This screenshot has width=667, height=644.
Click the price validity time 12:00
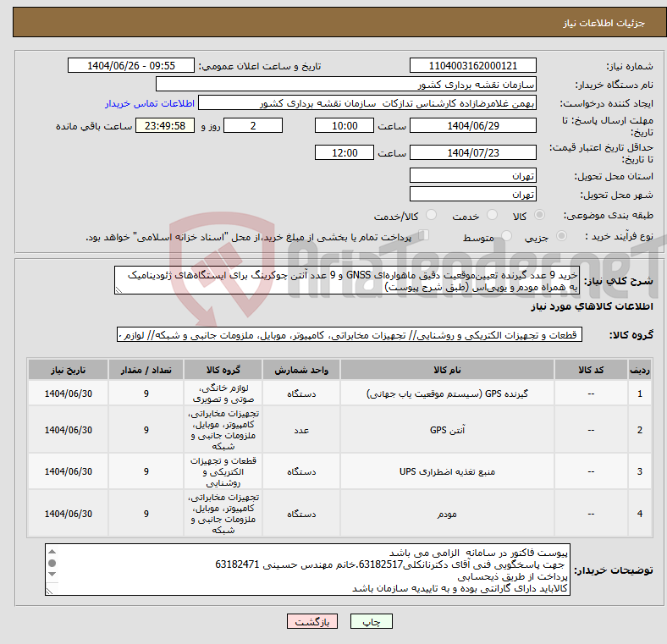(345, 152)
